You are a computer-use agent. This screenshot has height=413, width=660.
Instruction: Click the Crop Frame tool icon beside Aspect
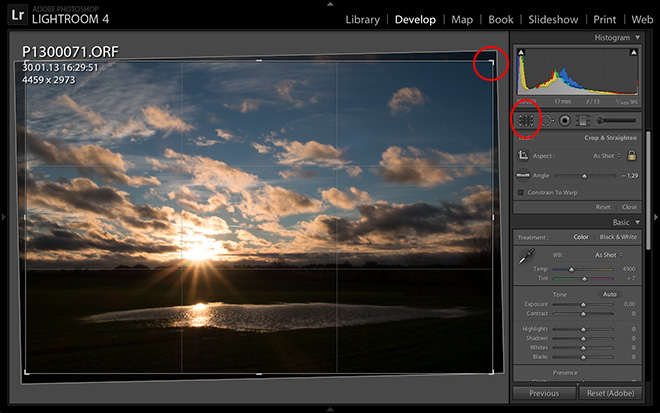point(524,156)
